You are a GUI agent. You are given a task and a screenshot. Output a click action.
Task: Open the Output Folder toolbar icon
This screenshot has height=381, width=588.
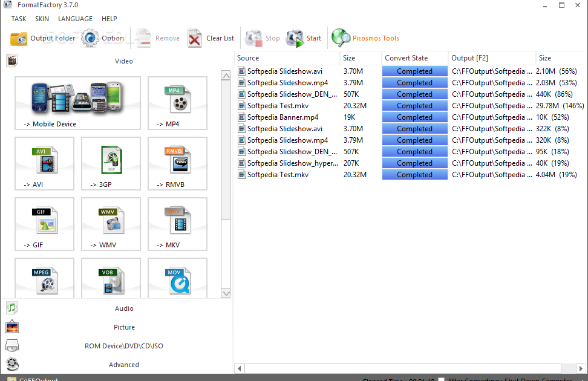tap(18, 38)
